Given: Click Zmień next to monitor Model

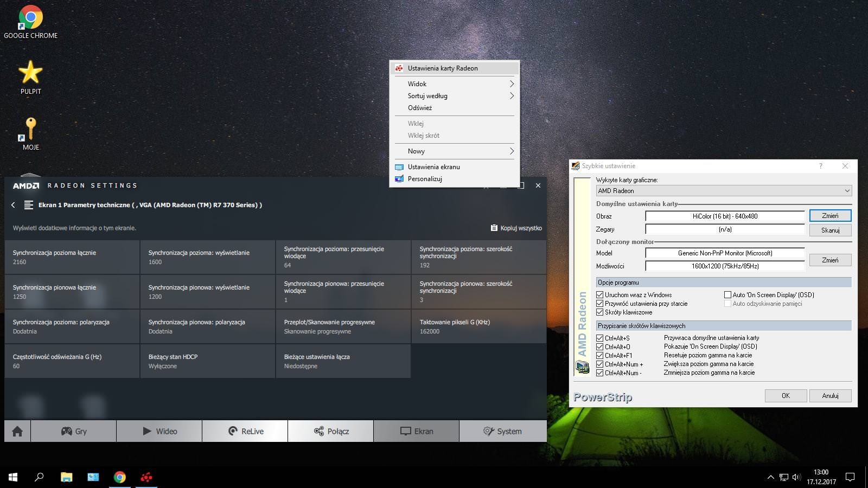Looking at the screenshot, I should point(830,260).
